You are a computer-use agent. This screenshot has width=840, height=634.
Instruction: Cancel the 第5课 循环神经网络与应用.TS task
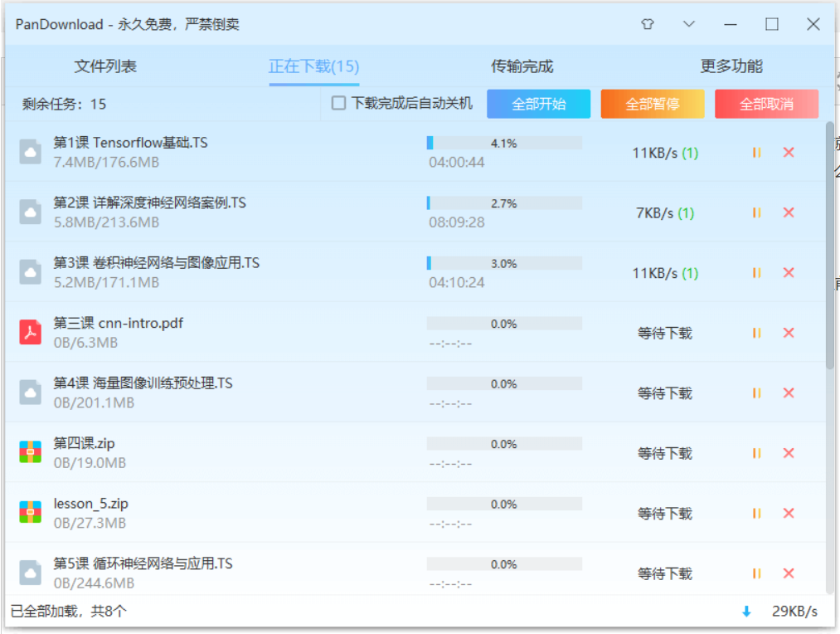(x=789, y=573)
